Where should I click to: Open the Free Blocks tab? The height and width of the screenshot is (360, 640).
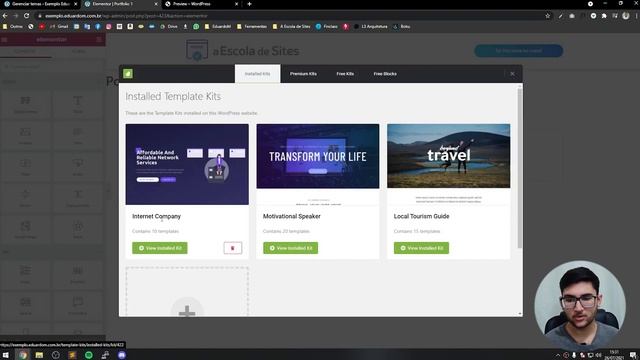385,74
